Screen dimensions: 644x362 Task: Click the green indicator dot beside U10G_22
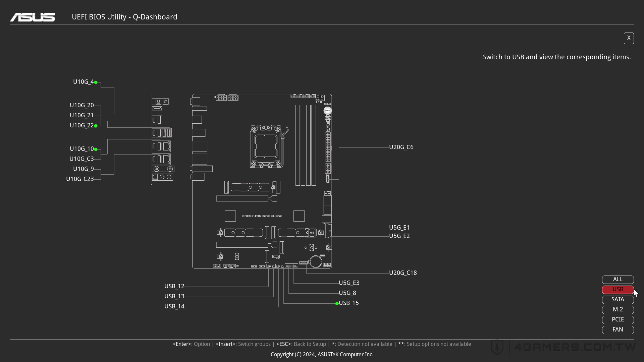(96, 126)
